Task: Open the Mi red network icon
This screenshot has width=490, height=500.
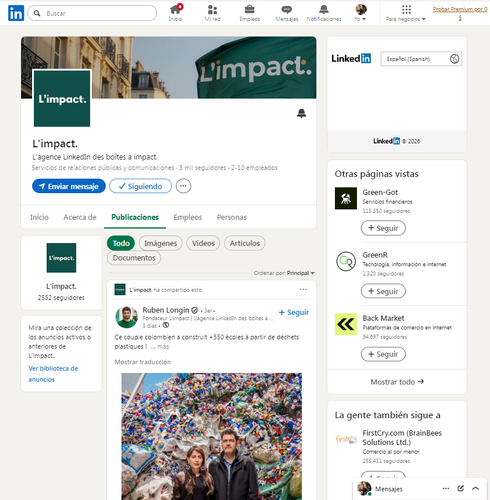Action: (212, 13)
